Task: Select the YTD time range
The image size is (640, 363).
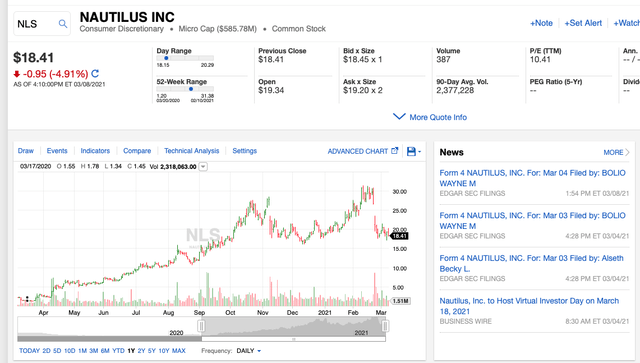Action: pos(118,351)
